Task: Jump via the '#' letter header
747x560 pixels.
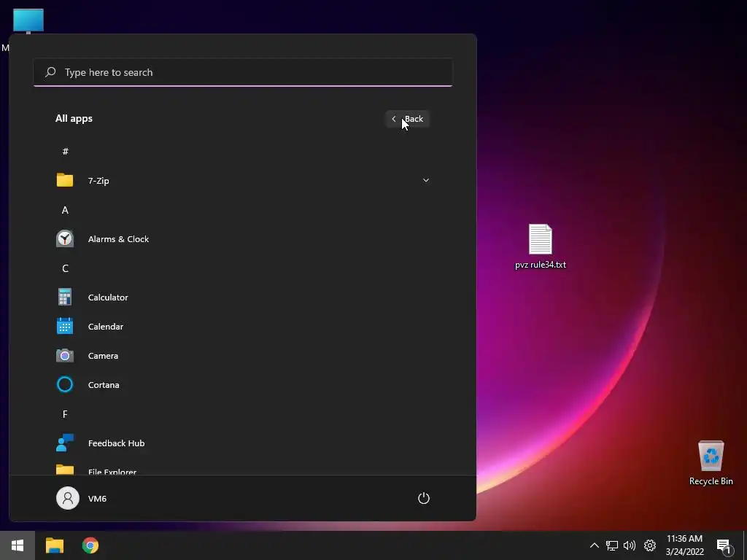Action: click(65, 152)
